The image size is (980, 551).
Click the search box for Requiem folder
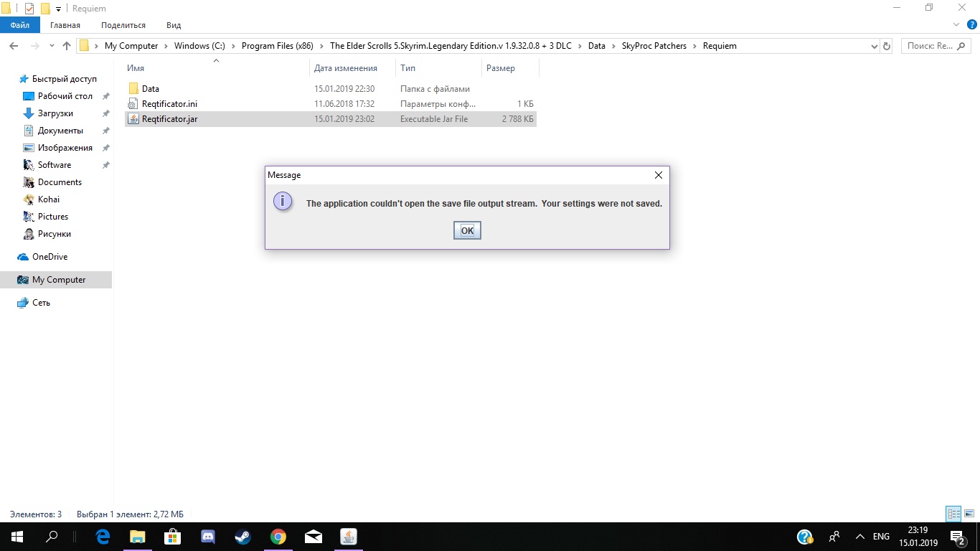(x=937, y=46)
